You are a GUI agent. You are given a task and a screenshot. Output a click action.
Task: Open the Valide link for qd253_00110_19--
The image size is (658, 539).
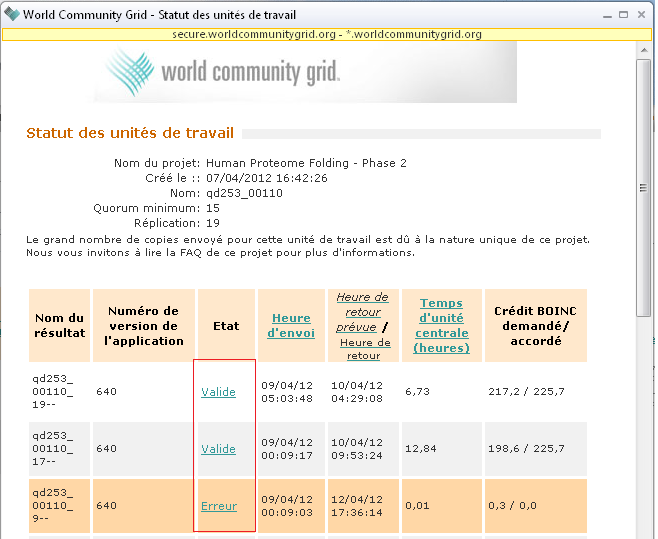coord(218,392)
